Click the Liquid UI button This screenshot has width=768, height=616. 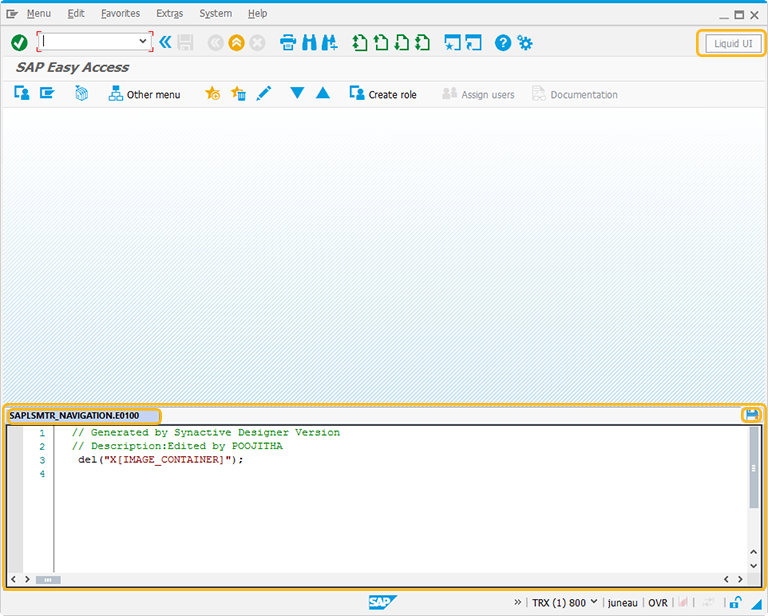point(733,44)
